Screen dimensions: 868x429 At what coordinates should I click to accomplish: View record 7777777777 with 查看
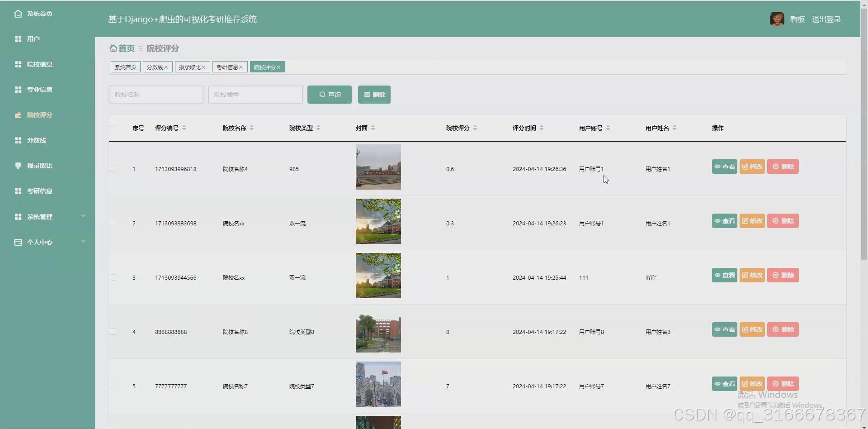(725, 384)
